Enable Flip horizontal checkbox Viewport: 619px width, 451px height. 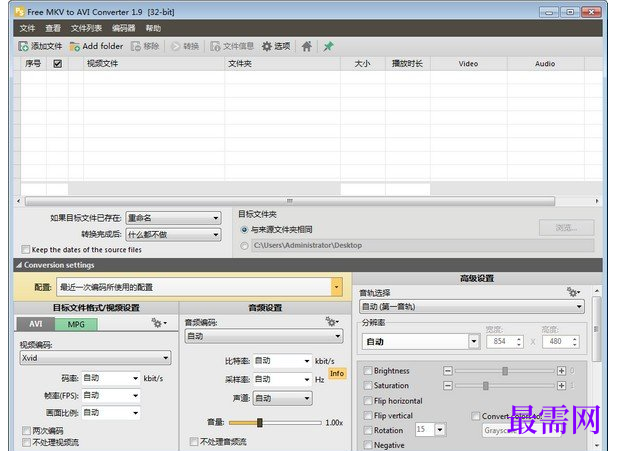[368, 401]
